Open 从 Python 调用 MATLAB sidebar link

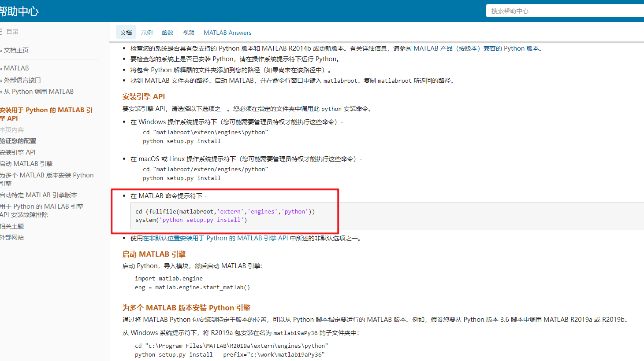(x=38, y=92)
